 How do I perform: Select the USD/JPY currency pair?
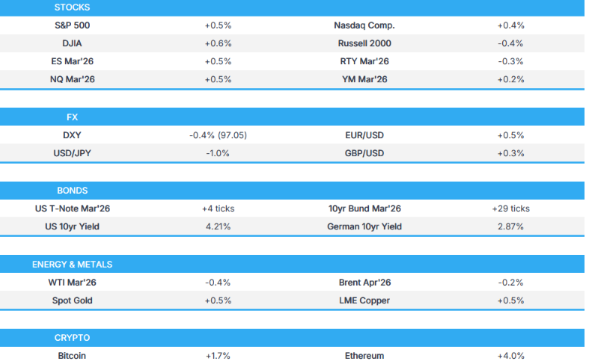(73, 153)
